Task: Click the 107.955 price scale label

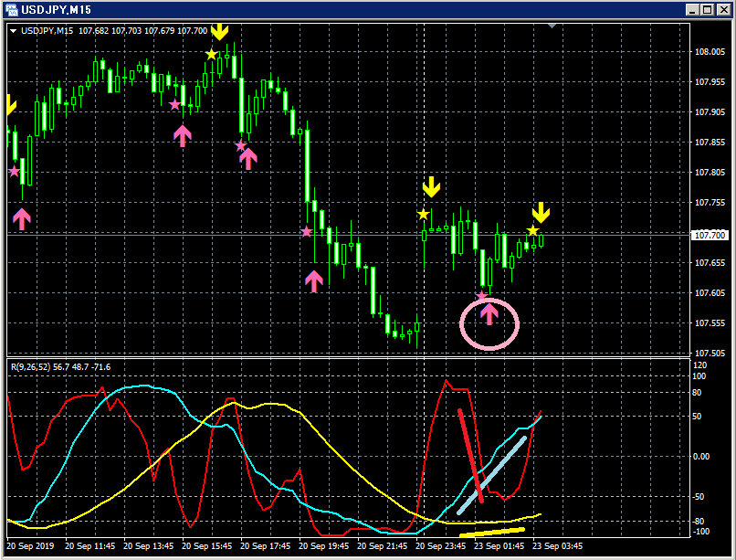Action: [710, 82]
